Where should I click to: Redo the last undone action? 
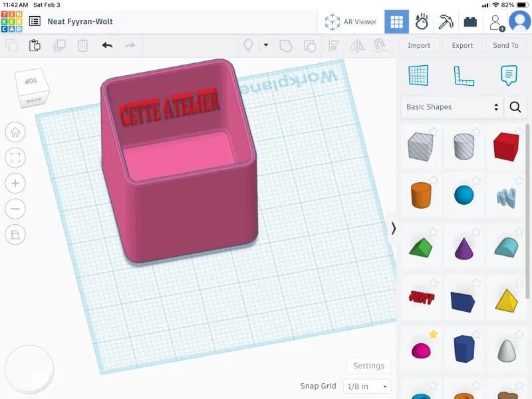point(130,45)
